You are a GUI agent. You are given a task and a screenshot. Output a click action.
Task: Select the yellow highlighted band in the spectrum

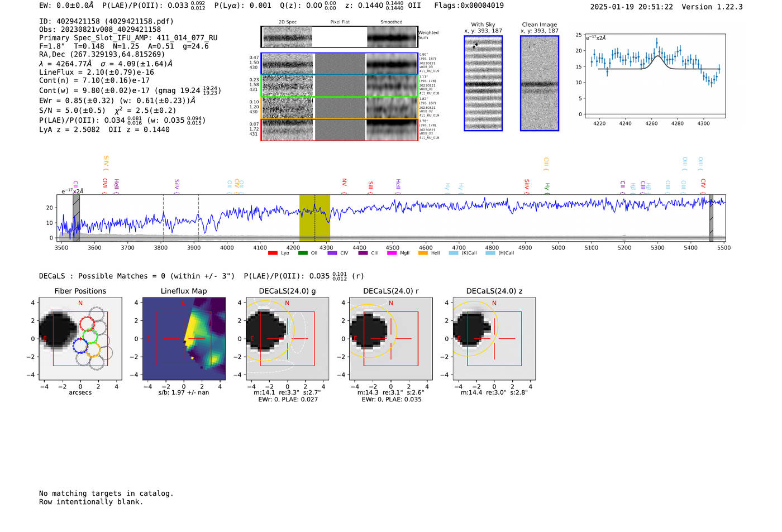pos(314,218)
